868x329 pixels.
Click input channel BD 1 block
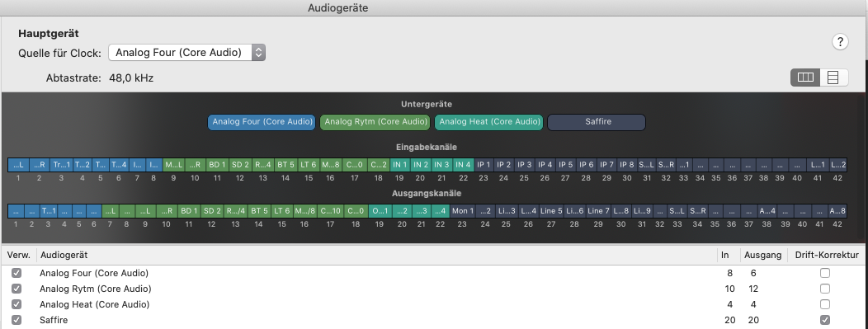click(217, 165)
